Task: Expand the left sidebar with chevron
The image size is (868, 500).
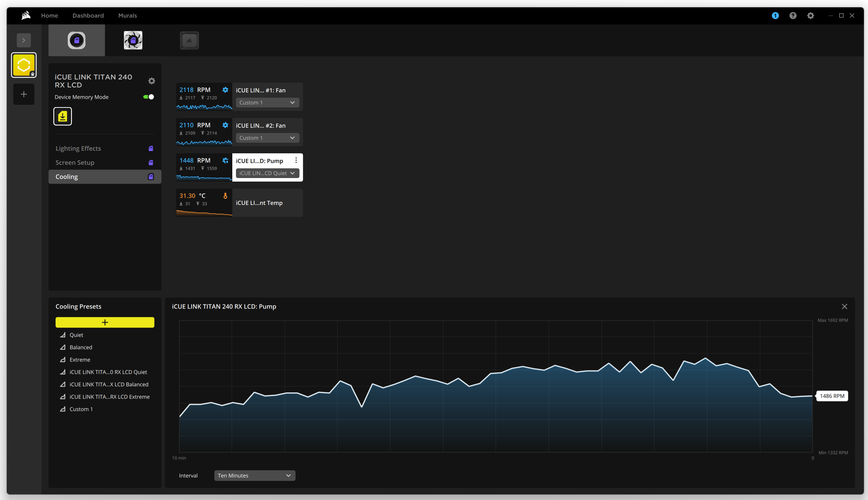Action: pyautogui.click(x=24, y=40)
